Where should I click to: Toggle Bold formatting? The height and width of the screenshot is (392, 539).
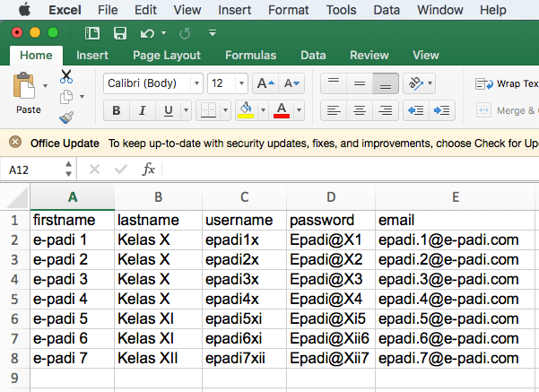point(117,111)
